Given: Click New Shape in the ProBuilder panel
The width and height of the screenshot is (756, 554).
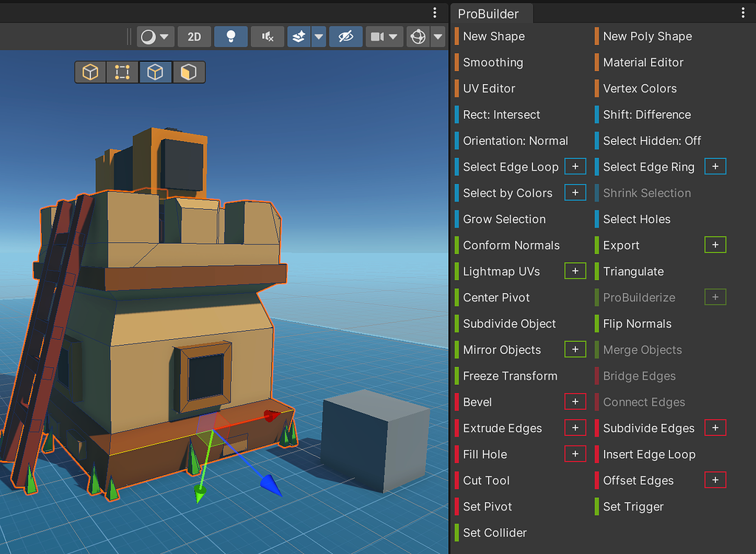Looking at the screenshot, I should tap(493, 35).
